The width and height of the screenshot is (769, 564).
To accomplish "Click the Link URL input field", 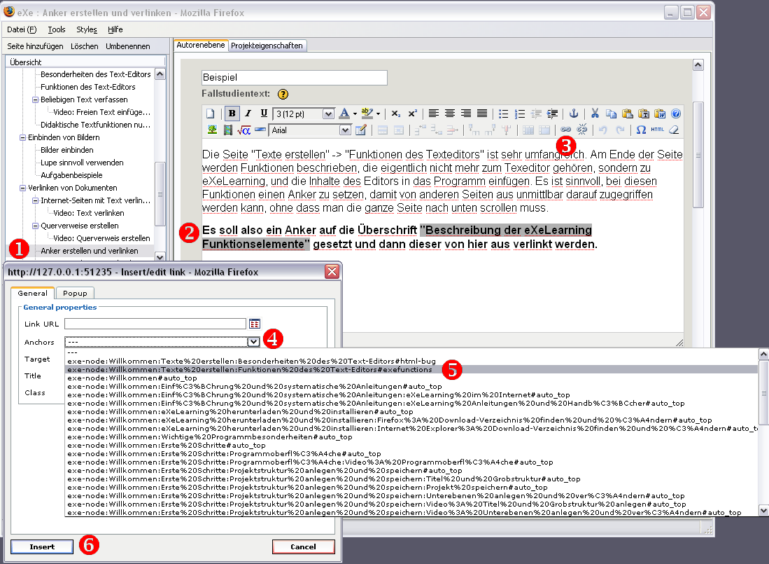I will 155,324.
